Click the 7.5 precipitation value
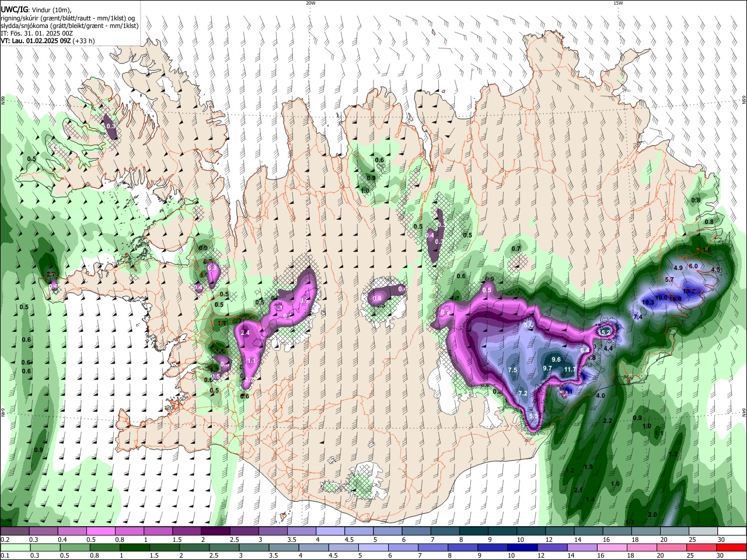Screen dimensions: 747x560 [513, 370]
